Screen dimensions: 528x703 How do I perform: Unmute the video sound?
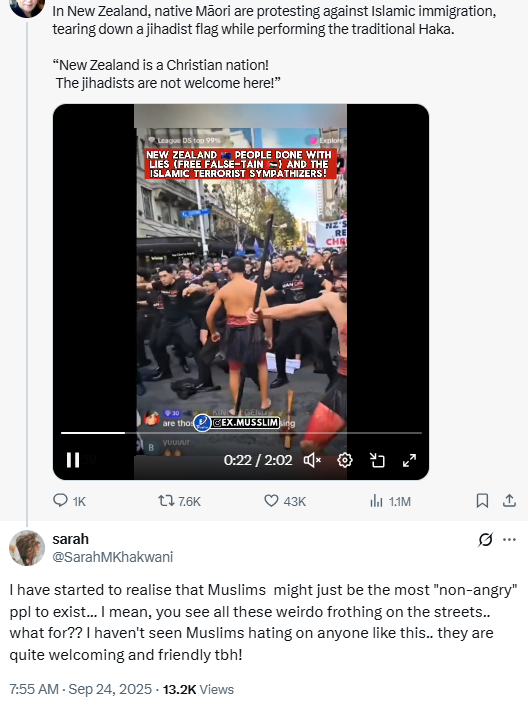[312, 460]
